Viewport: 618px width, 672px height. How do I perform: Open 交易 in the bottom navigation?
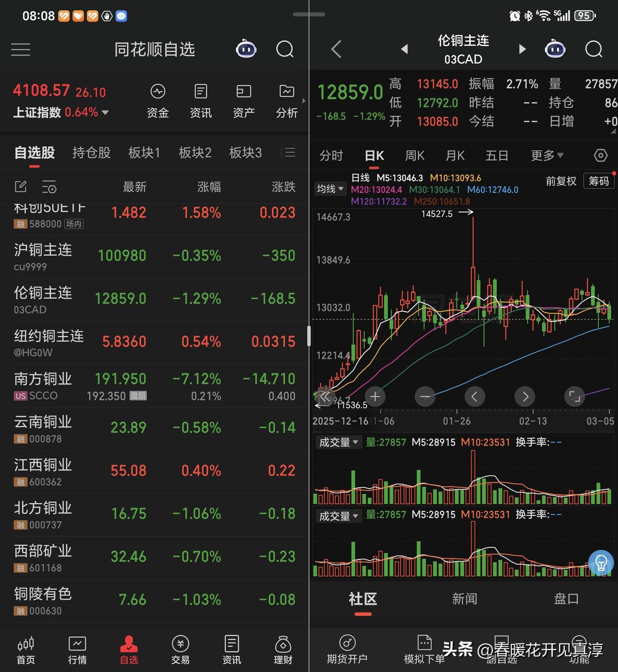click(x=180, y=650)
